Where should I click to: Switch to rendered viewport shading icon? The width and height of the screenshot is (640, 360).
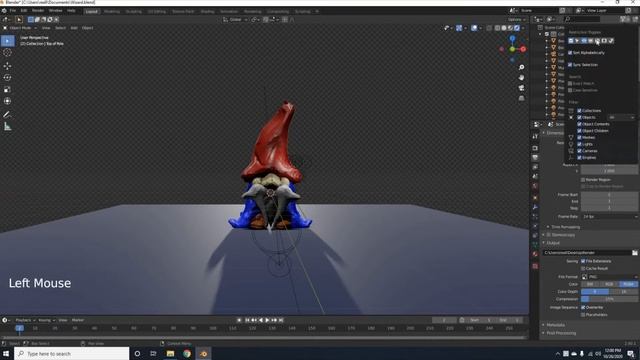click(x=517, y=28)
